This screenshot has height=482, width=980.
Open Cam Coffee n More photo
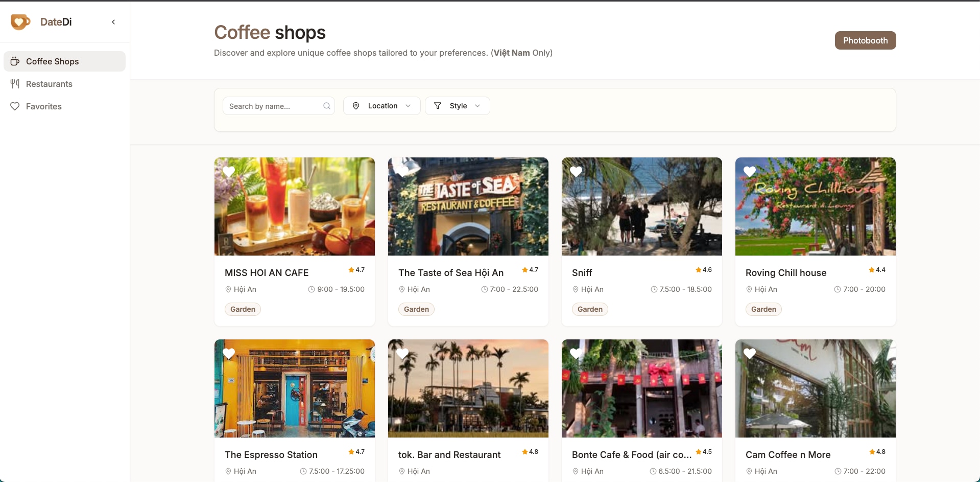pos(816,388)
